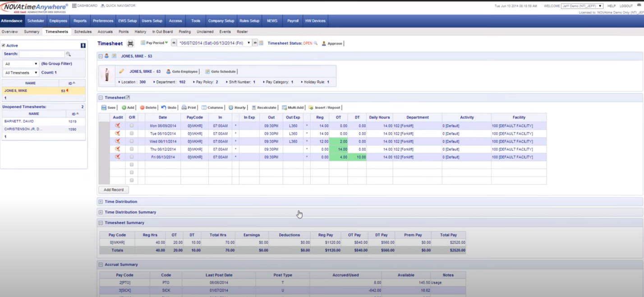Check O/R box for Tue 06/10/2014
644x297 pixels.
132,134
